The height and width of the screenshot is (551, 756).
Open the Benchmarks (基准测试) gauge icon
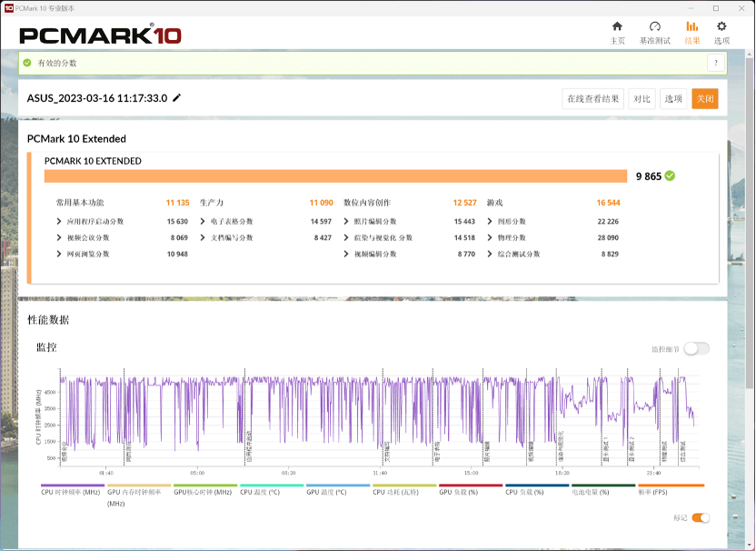click(x=654, y=27)
